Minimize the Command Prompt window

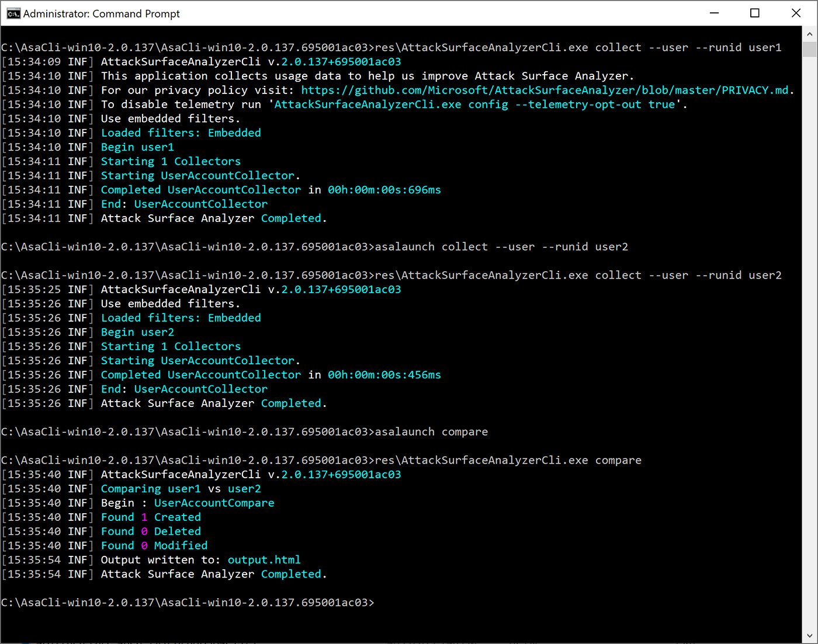point(714,13)
